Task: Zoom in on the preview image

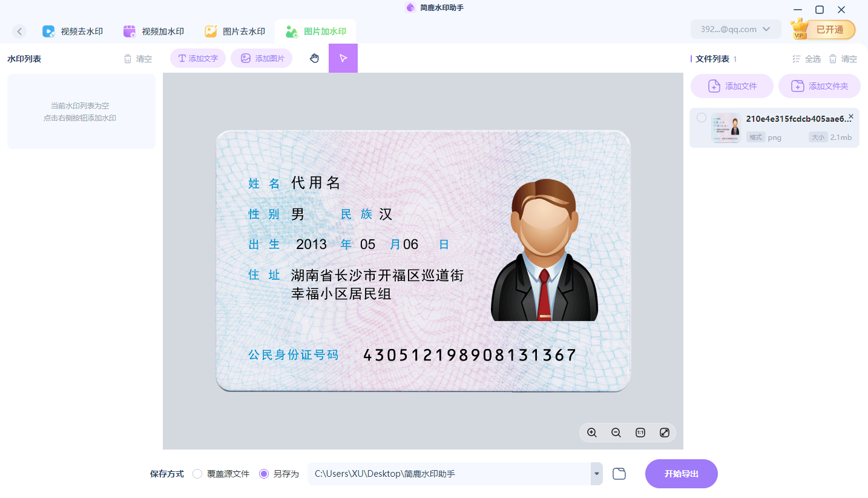Action: (x=592, y=433)
